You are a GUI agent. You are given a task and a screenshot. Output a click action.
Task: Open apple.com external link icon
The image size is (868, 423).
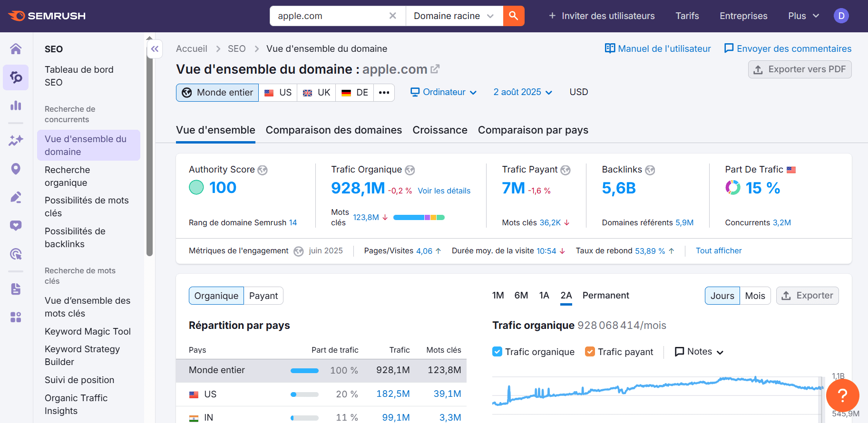(435, 69)
